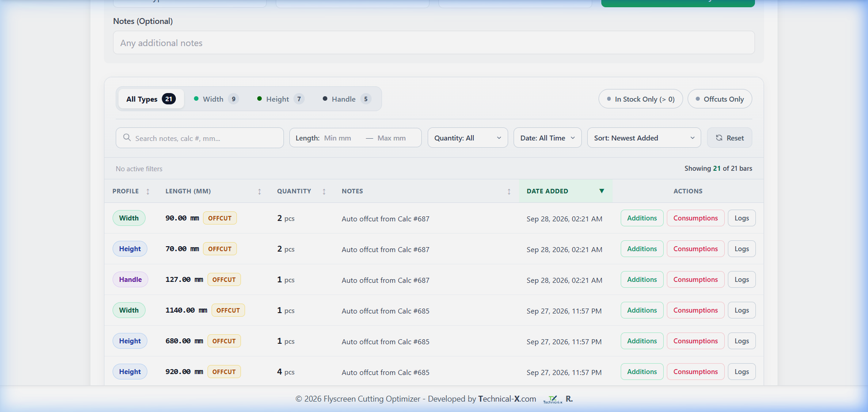Open Consumptions for 127.00 mm Handle row
The width and height of the screenshot is (868, 412).
(x=695, y=280)
